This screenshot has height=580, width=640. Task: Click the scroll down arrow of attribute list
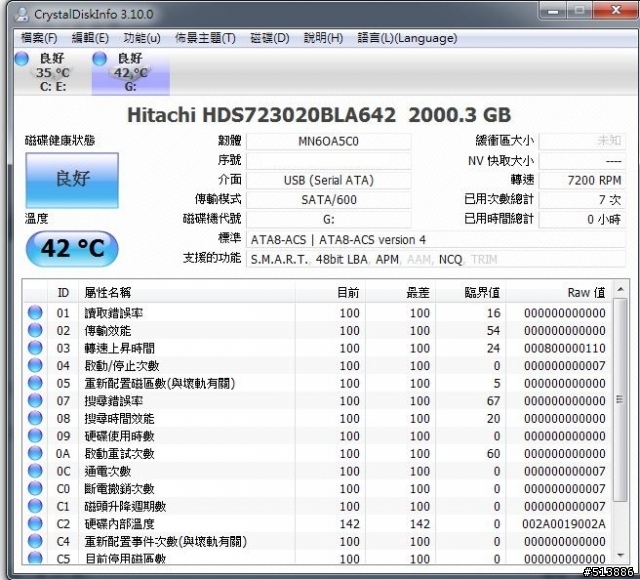[620, 555]
